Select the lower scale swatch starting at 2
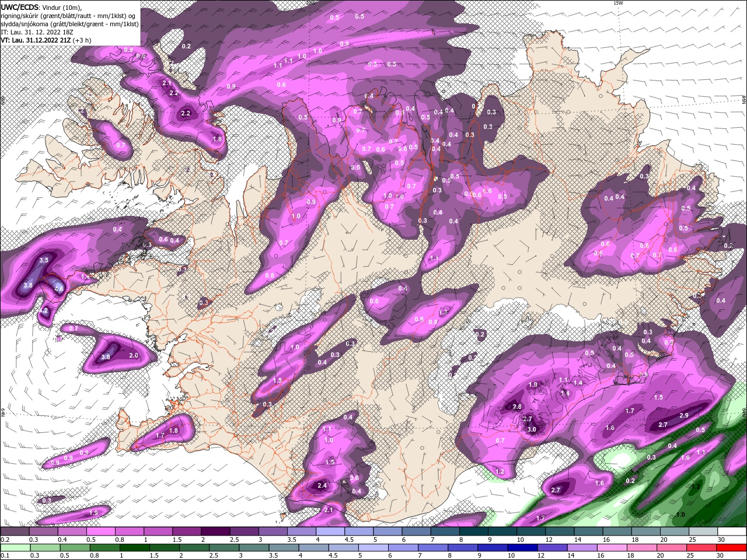Viewport: 747px width, 560px height. [195, 548]
